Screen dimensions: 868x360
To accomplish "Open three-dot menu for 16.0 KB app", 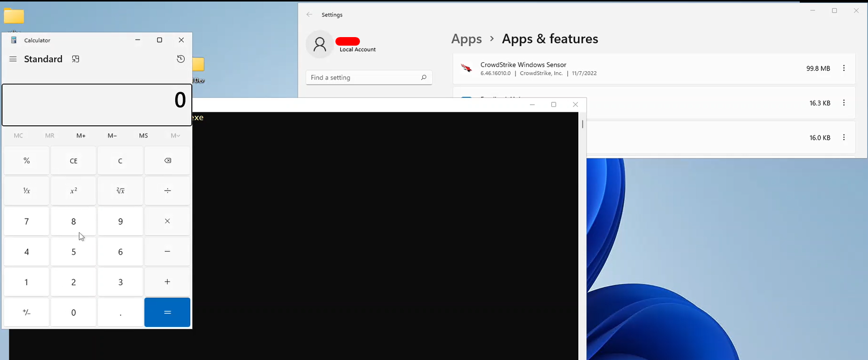I will click(844, 137).
